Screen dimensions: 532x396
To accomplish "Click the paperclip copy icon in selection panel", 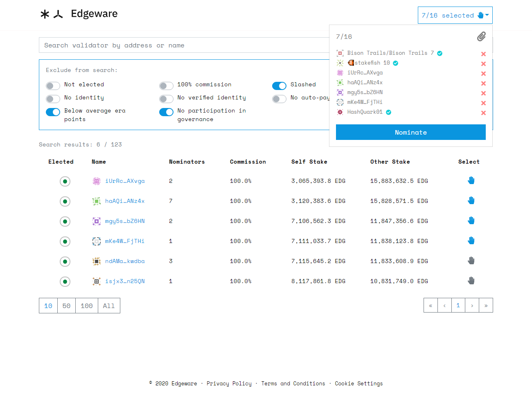I will pos(481,37).
